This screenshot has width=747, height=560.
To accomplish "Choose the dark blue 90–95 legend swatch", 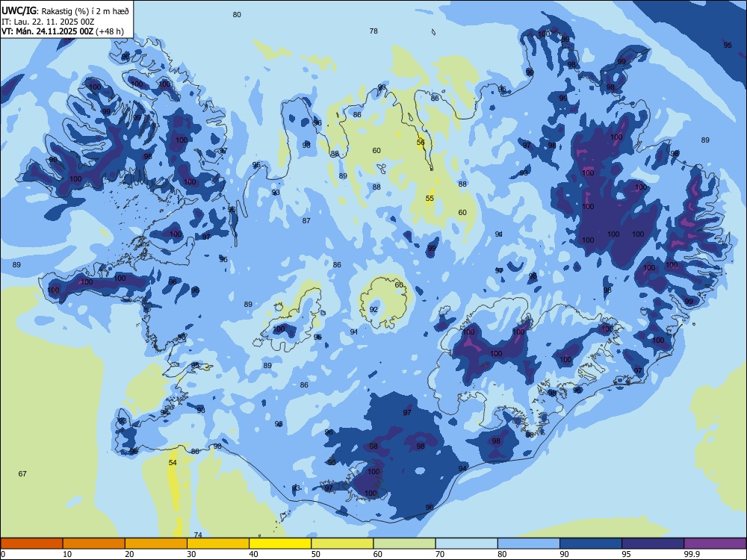I will click(591, 544).
